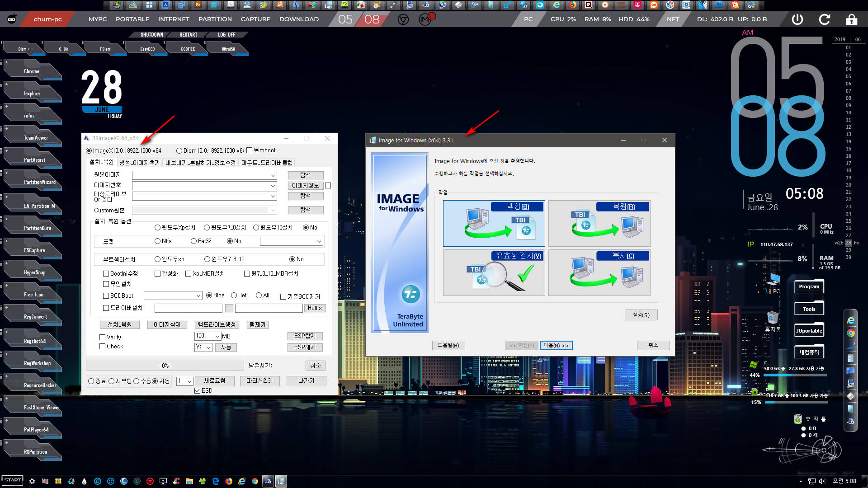Click the power icon in top bar
This screenshot has width=868, height=488.
pyautogui.click(x=797, y=19)
